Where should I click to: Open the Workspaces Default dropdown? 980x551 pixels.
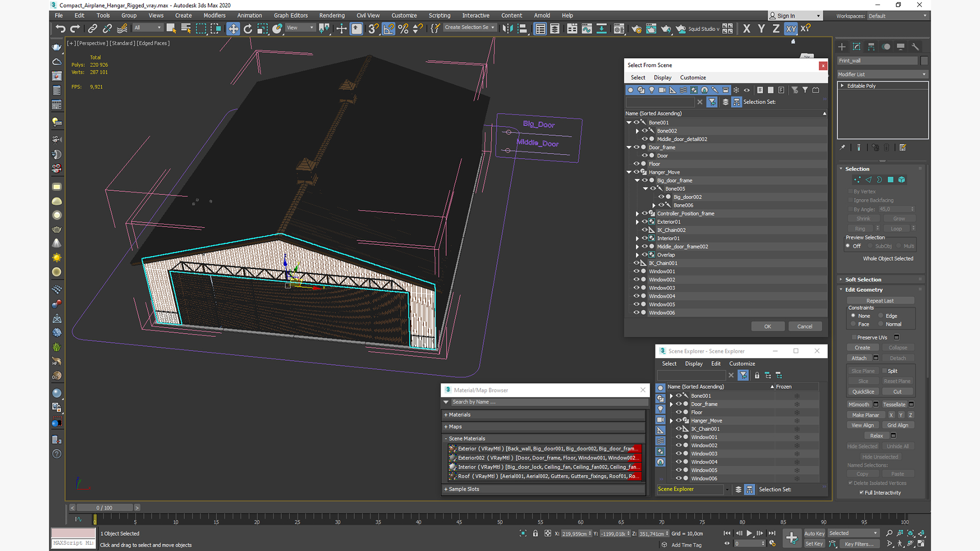897,16
